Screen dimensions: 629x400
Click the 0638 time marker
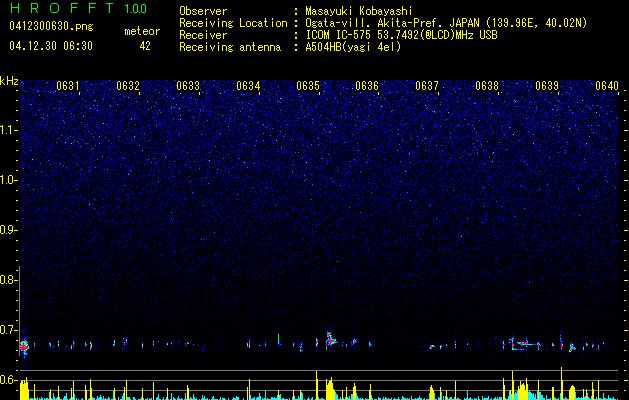(487, 86)
